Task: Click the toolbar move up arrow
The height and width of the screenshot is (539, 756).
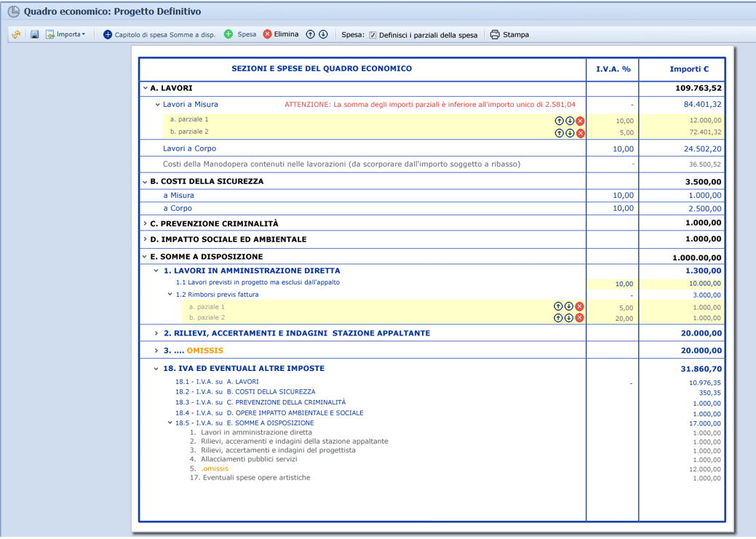Action: click(310, 34)
